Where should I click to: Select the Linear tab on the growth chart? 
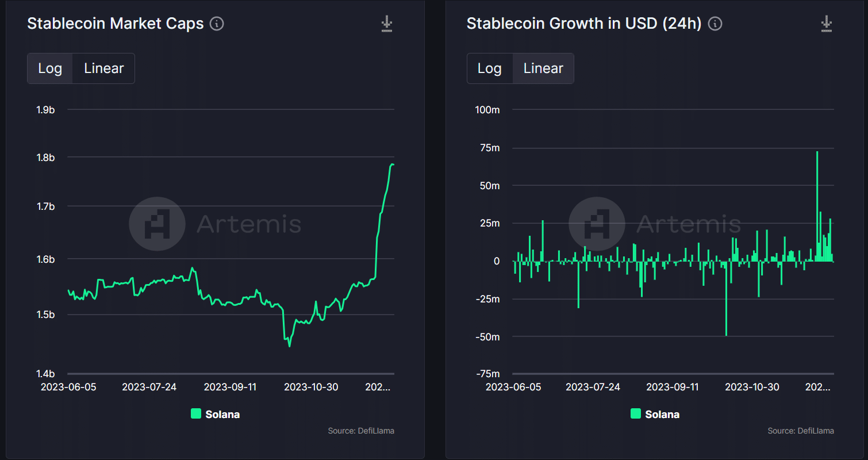coord(543,68)
